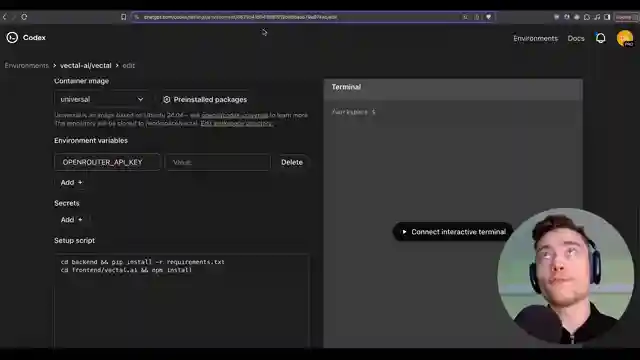Image resolution: width=640 pixels, height=360 pixels.
Task: Click the bookmark icon beside the address bar
Action: 123,17
